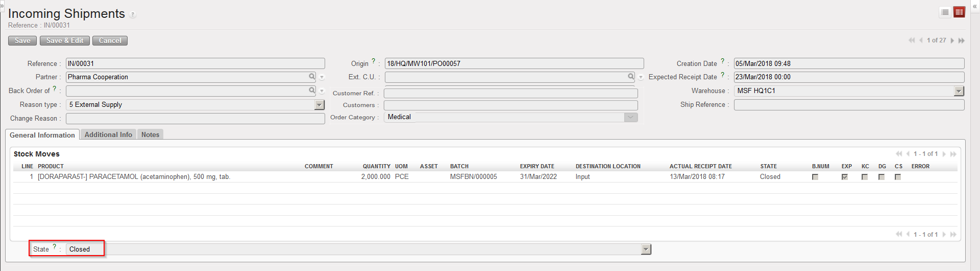Switch to form view icon
Image resolution: width=980 pixels, height=271 pixels.
click(959, 12)
